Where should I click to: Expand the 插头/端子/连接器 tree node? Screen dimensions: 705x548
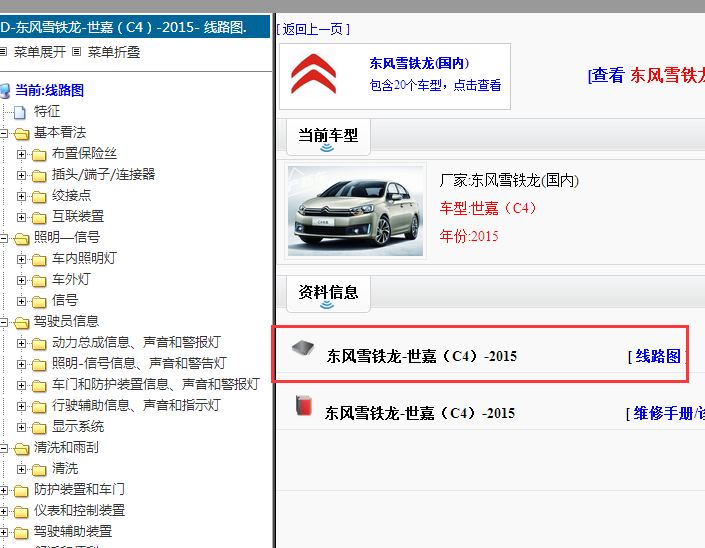pyautogui.click(x=21, y=175)
